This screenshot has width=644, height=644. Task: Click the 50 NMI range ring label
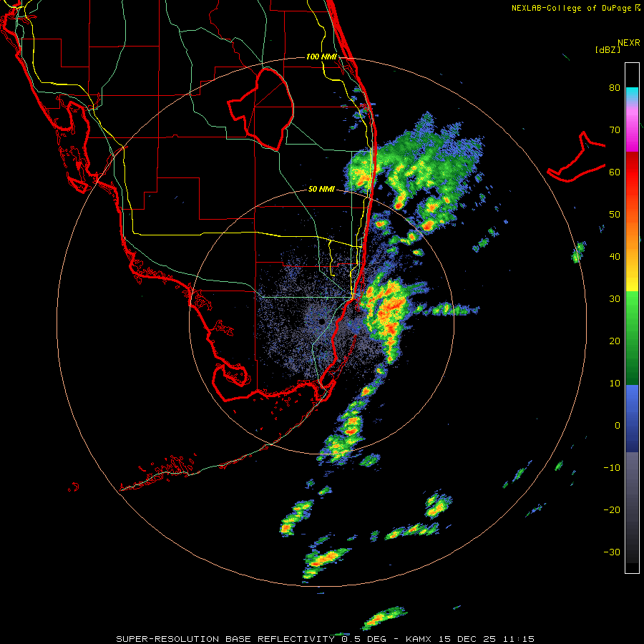(321, 190)
